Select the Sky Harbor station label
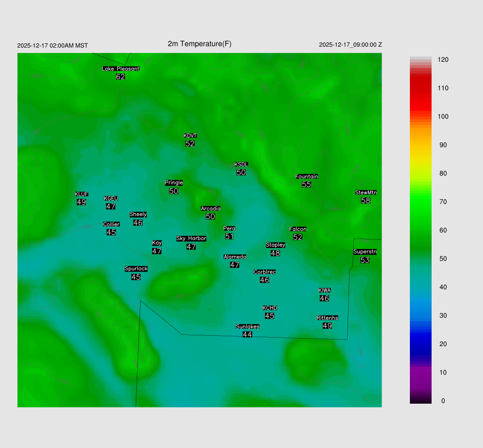Viewport: 483px width, 448px height. click(191, 239)
